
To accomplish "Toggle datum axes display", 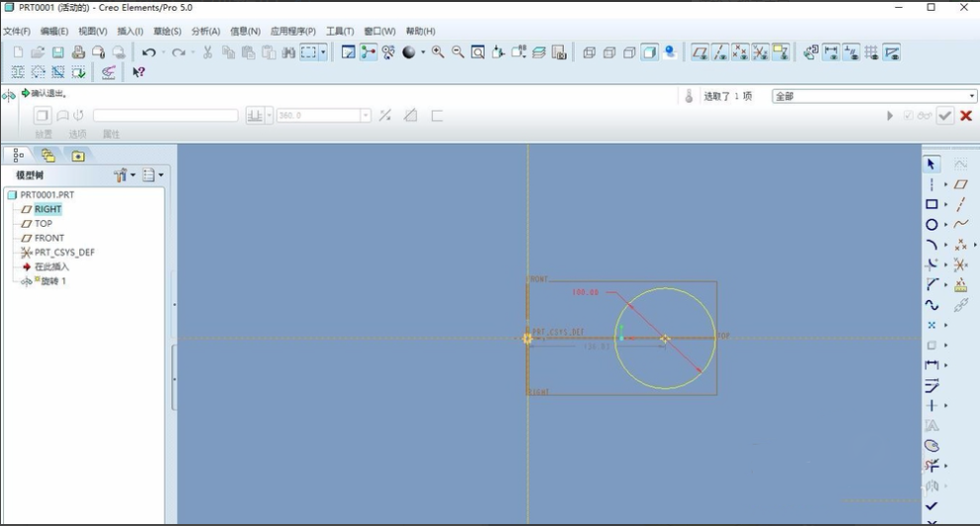I will click(720, 53).
